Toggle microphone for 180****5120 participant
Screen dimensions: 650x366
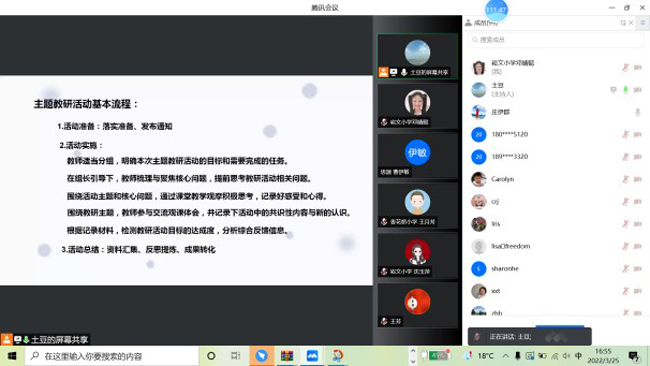coord(625,134)
